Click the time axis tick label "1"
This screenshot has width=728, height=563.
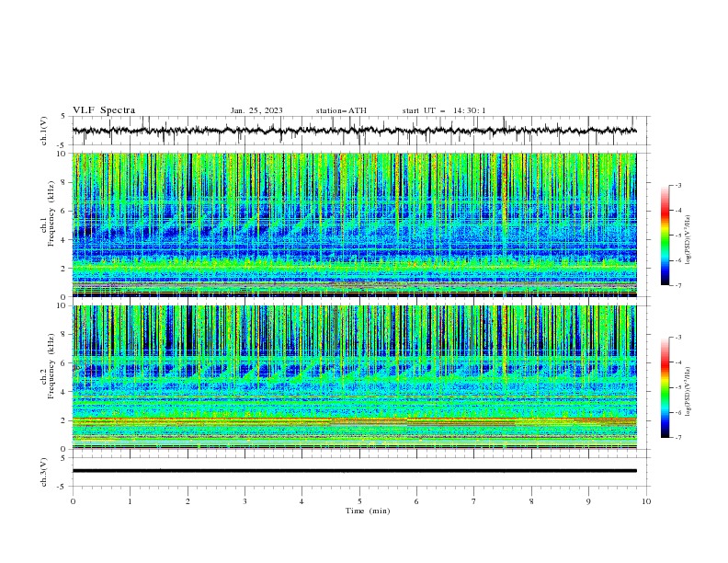click(130, 501)
